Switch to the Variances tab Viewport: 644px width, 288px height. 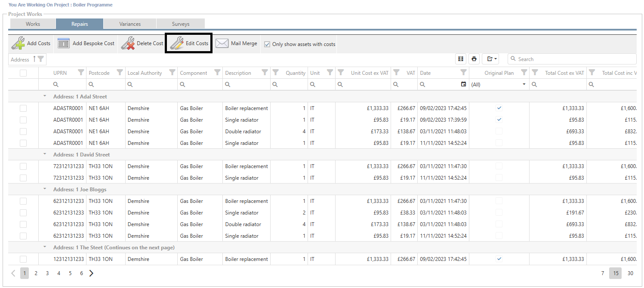130,24
